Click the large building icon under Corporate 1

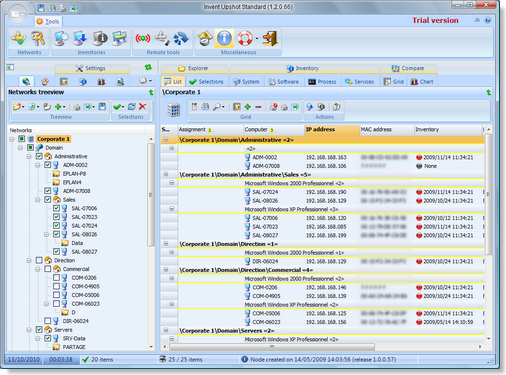pos(174,110)
